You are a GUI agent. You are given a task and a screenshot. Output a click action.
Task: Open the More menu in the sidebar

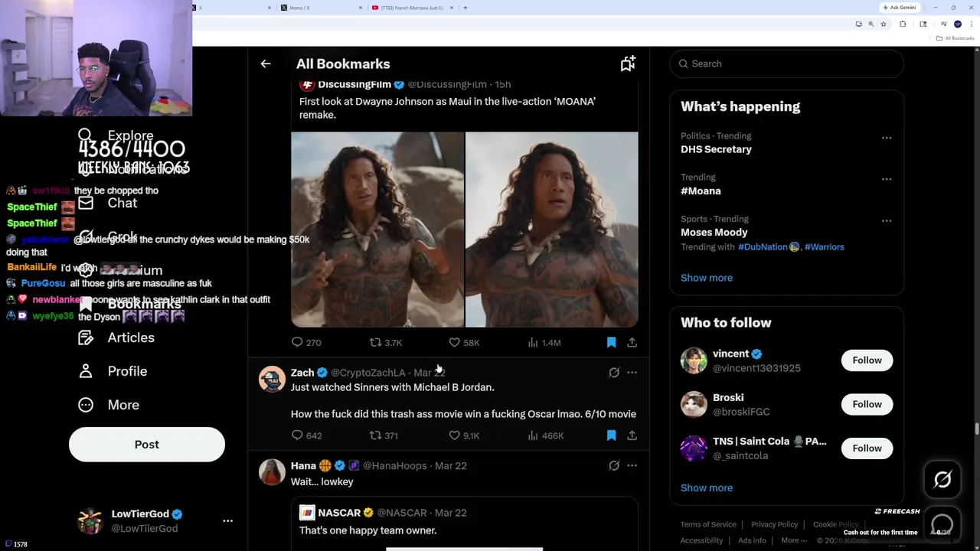[109, 405]
